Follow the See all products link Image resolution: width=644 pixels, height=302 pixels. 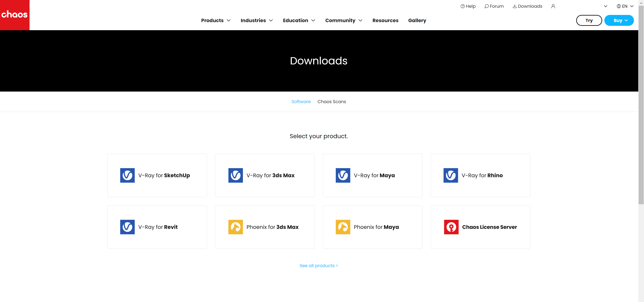tap(318, 266)
